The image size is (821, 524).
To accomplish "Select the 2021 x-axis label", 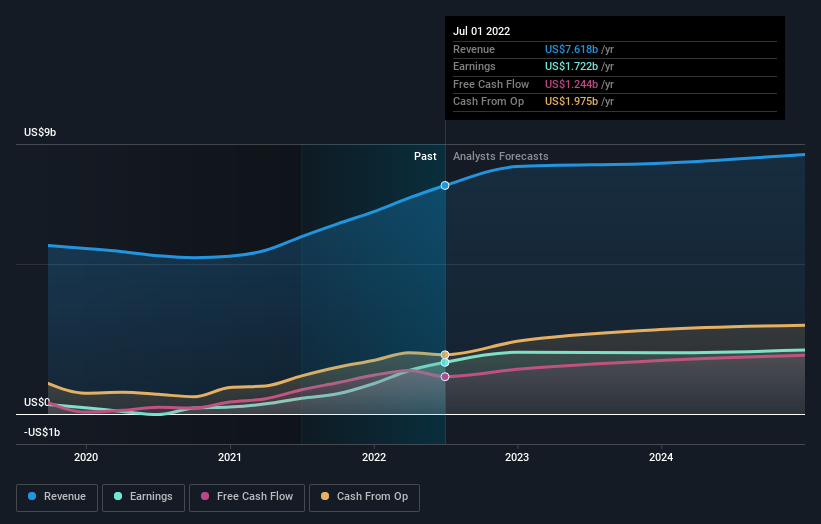I will [230, 457].
